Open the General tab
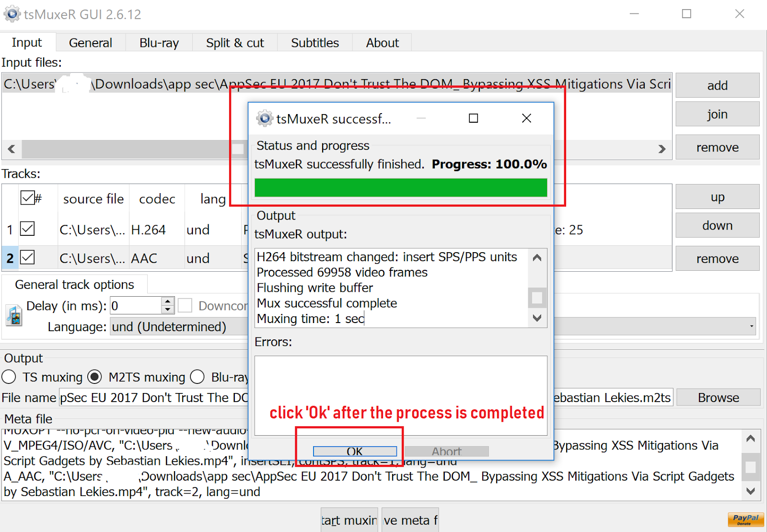 (x=91, y=43)
